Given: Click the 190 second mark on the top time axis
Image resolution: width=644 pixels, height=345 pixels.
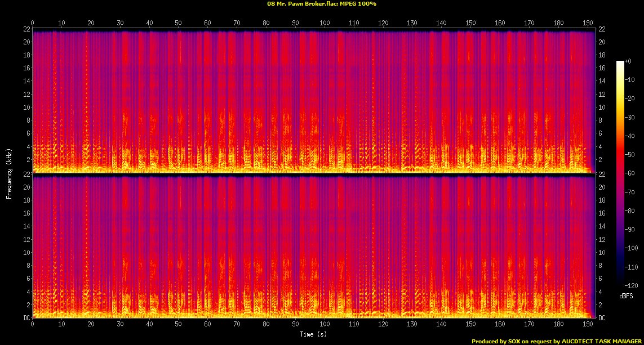Looking at the screenshot, I should [588, 23].
